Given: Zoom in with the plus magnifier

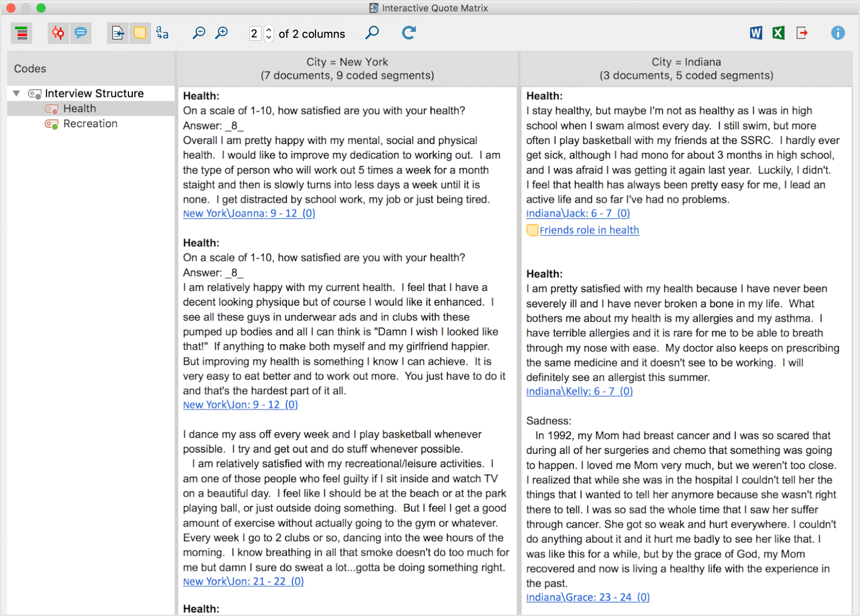Looking at the screenshot, I should 221,33.
